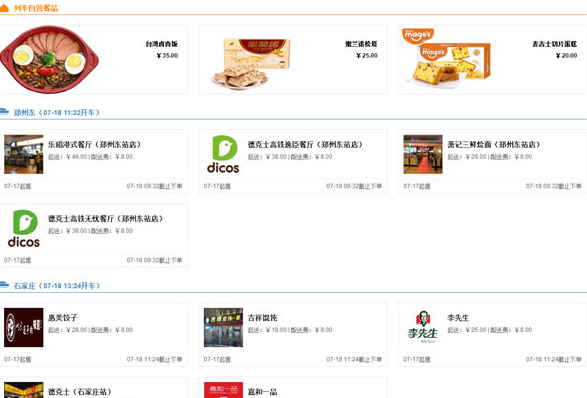The image size is (587, 398).
Task: Open the 乐稻港式餐厅（郑州东站店）restaurant link
Action: (x=94, y=145)
